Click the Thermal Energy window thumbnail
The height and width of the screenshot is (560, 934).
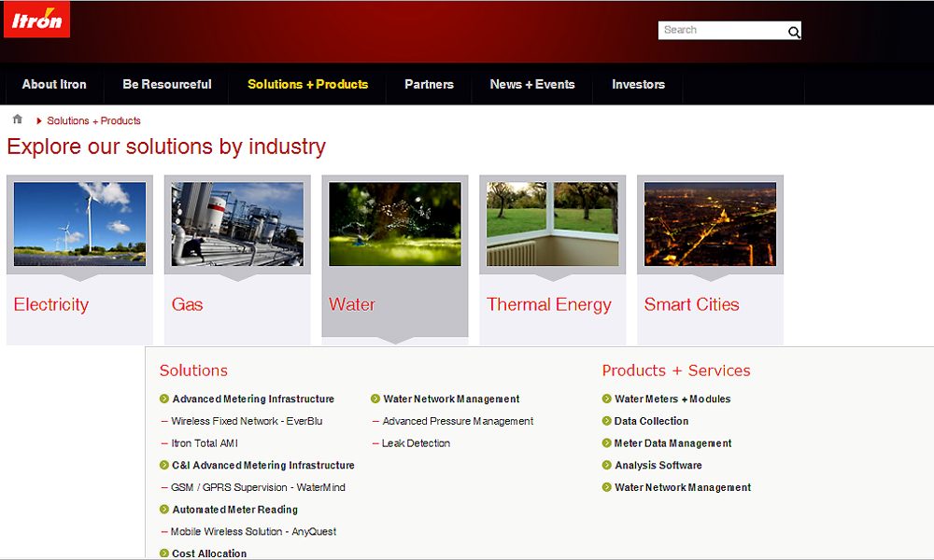point(552,224)
